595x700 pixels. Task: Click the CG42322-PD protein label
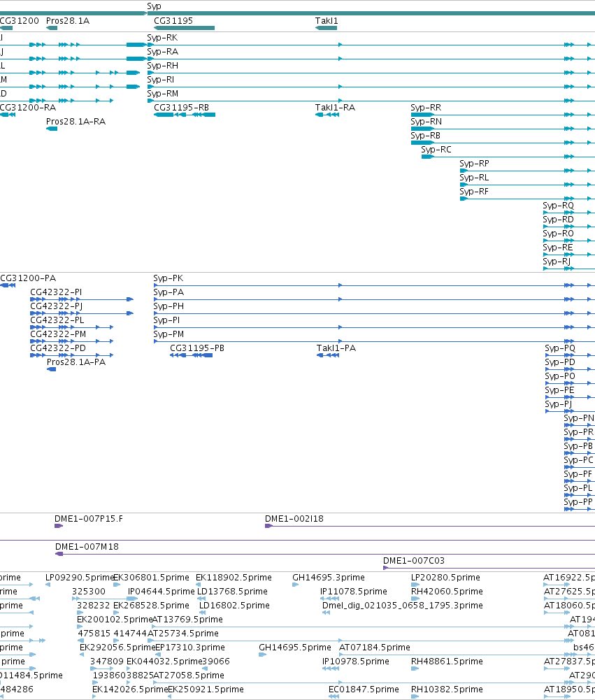57,348
